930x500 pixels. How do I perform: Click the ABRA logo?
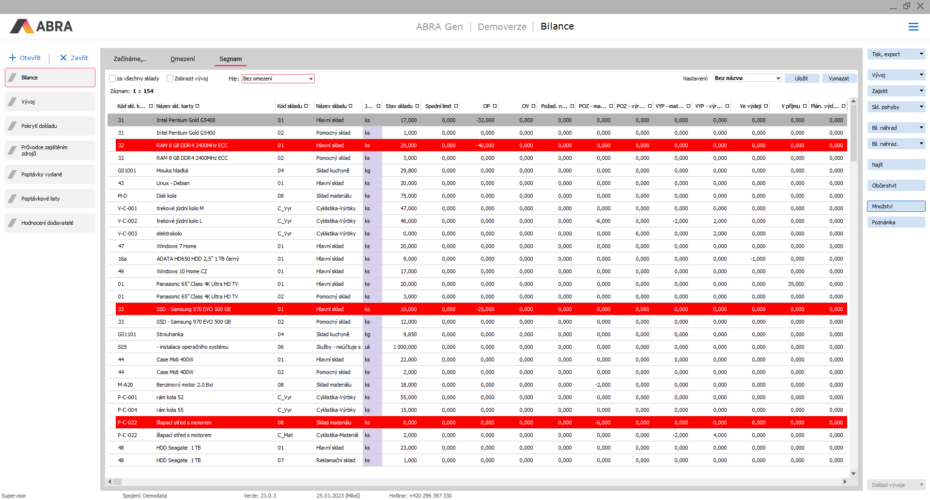[42, 27]
